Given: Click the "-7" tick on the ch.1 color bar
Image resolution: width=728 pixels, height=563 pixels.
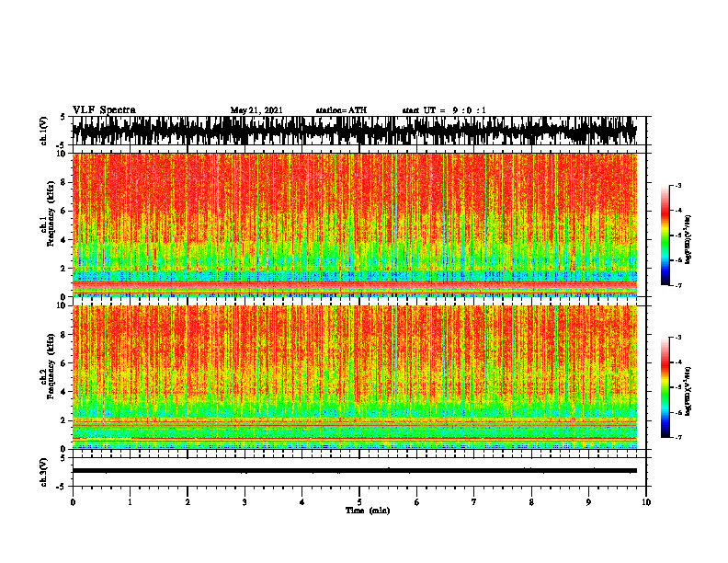Looking at the screenshot, I should point(678,285).
